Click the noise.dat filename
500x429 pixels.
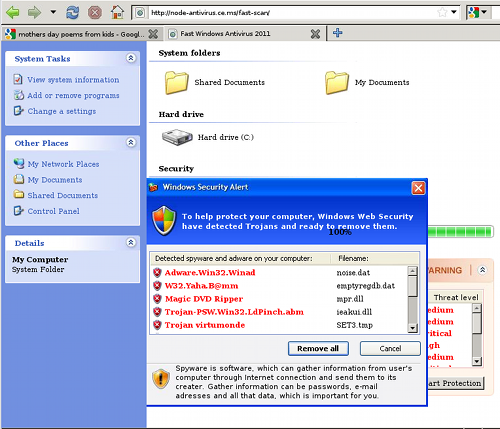tap(353, 273)
